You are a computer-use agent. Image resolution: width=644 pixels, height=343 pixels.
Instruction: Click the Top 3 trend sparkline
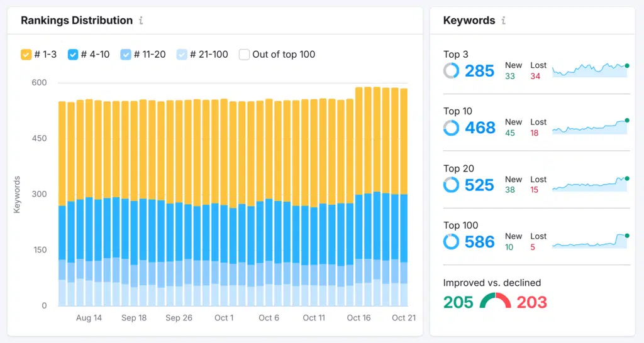click(589, 70)
